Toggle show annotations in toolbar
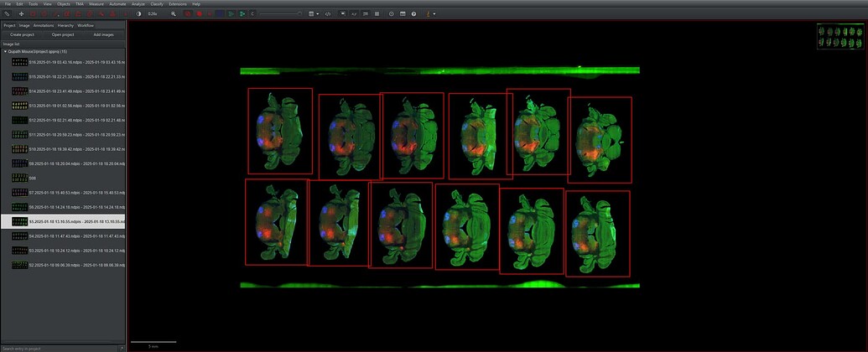Image resolution: width=868 pixels, height=352 pixels. point(188,13)
